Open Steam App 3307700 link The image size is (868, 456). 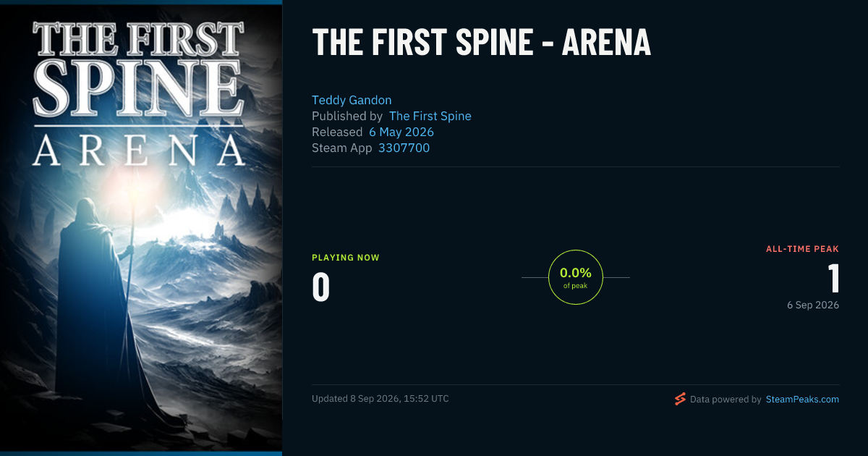click(404, 148)
